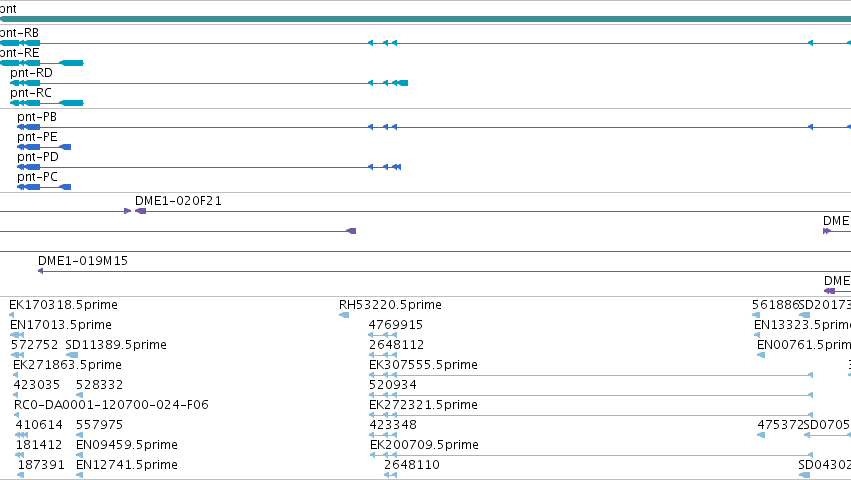Click the pnt-PD exon arrows cluster
851x480 pixels.
click(385, 167)
